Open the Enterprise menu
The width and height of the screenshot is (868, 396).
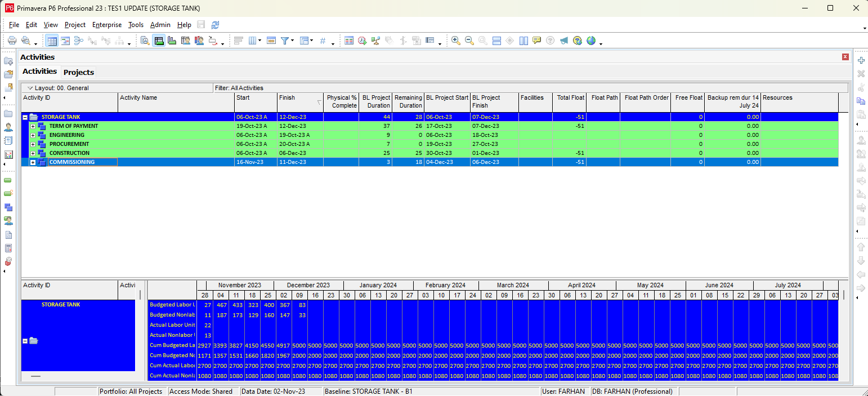pos(107,25)
